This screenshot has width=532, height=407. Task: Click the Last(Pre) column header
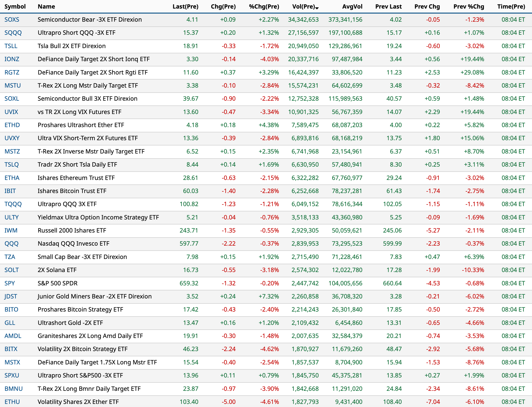(185, 6)
